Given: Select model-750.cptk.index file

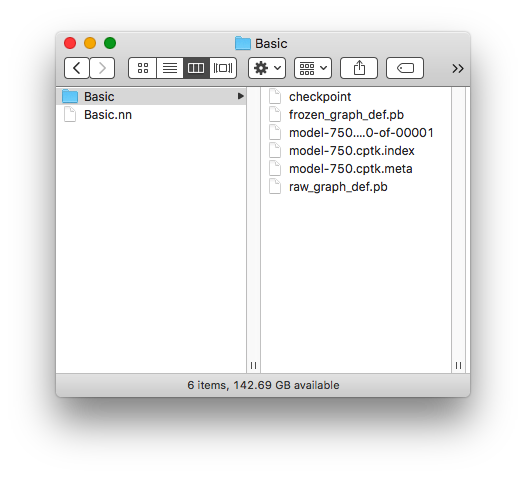Looking at the screenshot, I should pos(356,151).
